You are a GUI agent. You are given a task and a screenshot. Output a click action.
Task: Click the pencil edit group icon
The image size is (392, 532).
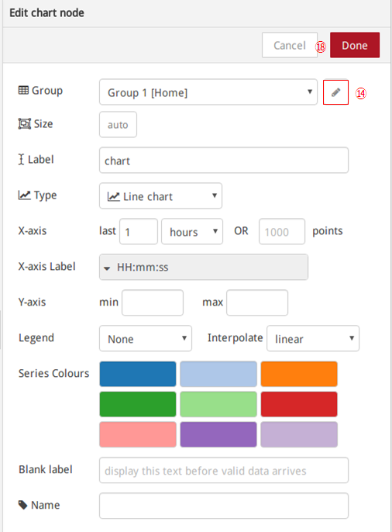pos(335,92)
